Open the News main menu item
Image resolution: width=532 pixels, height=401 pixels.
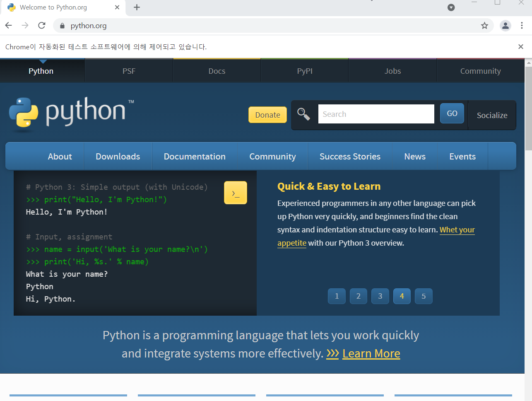pos(415,156)
